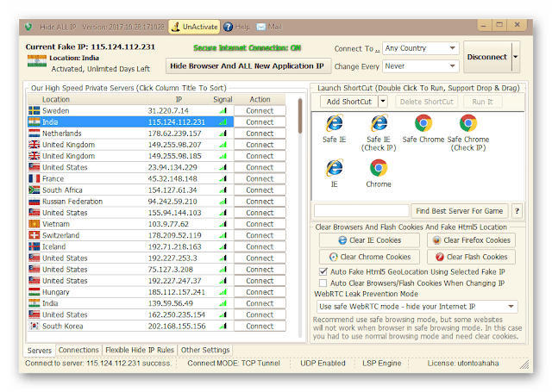552x392 pixels.
Task: Open the Other Settings tab
Action: click(x=205, y=350)
